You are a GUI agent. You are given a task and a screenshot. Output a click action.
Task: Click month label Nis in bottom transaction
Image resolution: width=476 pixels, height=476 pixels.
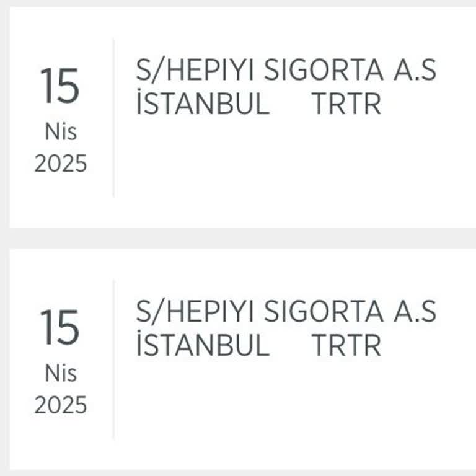[x=60, y=373]
